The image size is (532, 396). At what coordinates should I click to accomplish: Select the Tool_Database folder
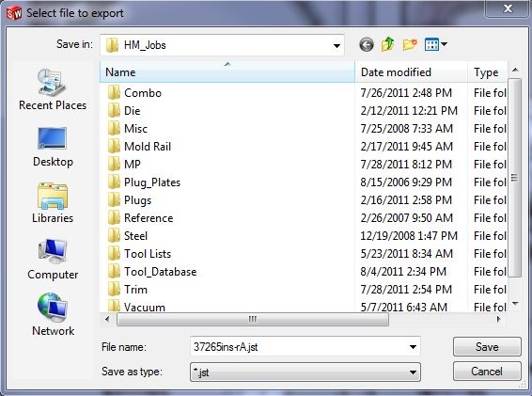click(x=152, y=272)
